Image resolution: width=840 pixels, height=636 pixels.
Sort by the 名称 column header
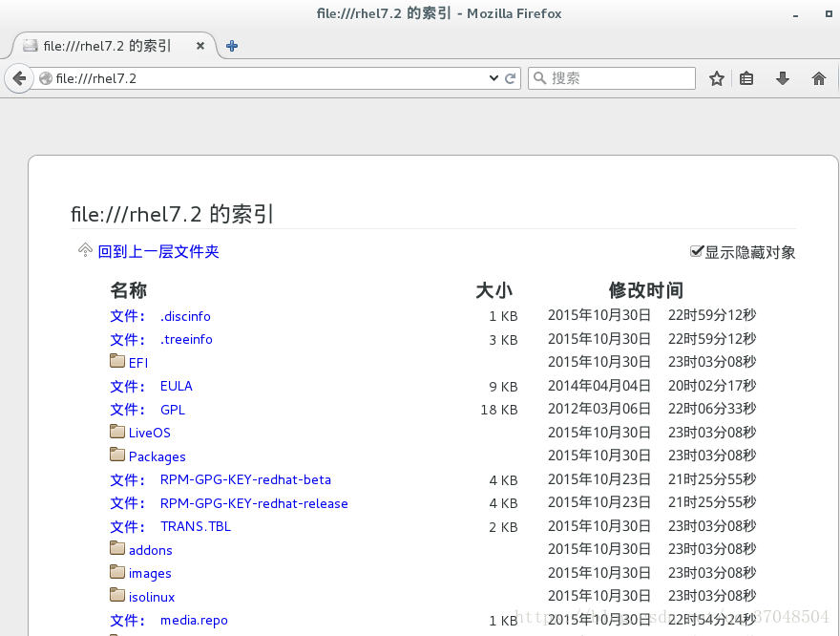coord(128,290)
